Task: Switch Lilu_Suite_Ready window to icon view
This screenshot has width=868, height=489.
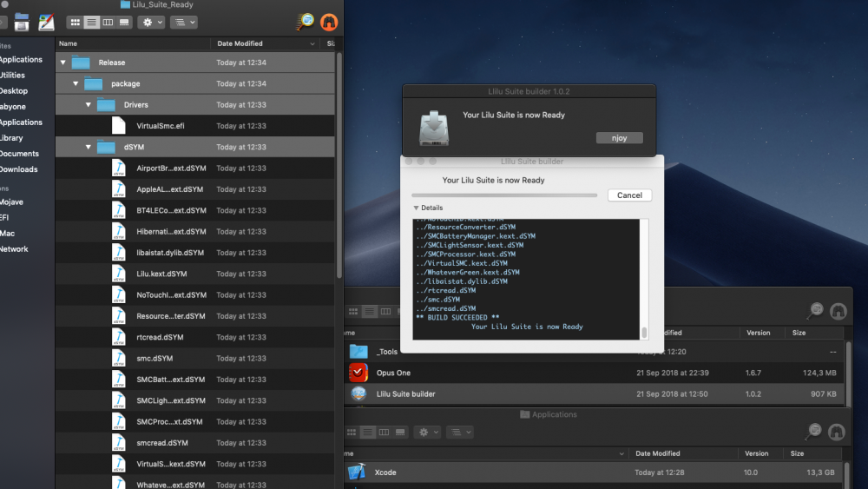Action: tap(75, 23)
